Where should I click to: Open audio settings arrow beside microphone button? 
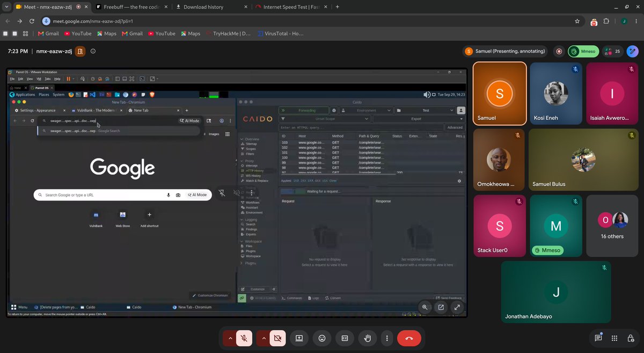[230, 338]
